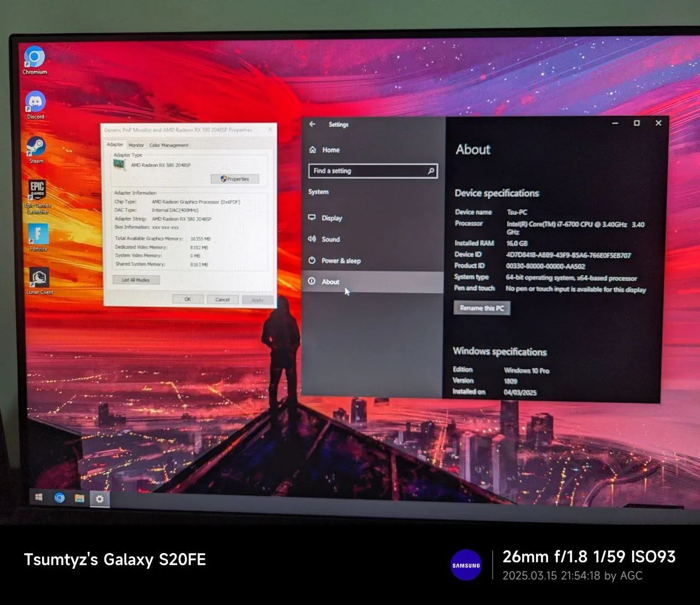Open the Discord desktop icon
This screenshot has width=700, height=605.
click(36, 102)
